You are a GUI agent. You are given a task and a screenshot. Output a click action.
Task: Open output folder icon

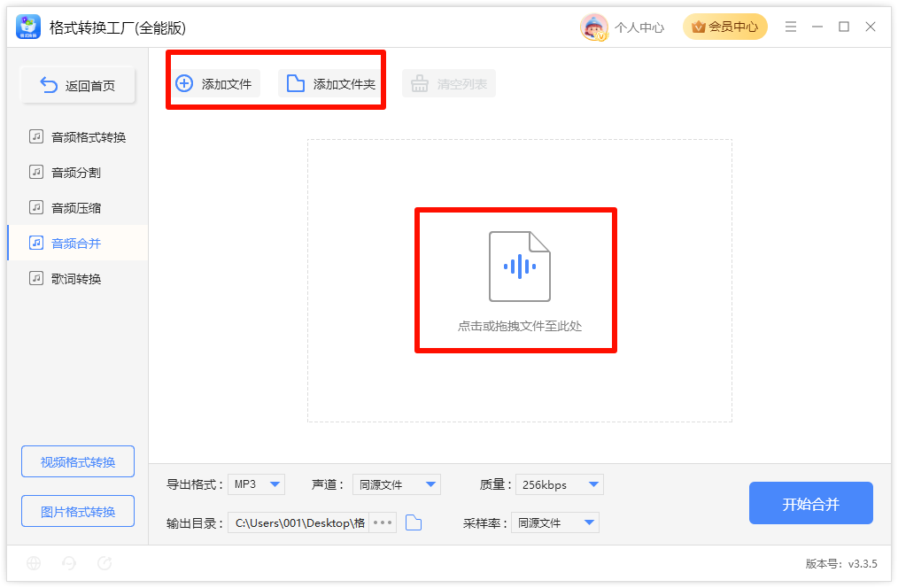click(414, 522)
